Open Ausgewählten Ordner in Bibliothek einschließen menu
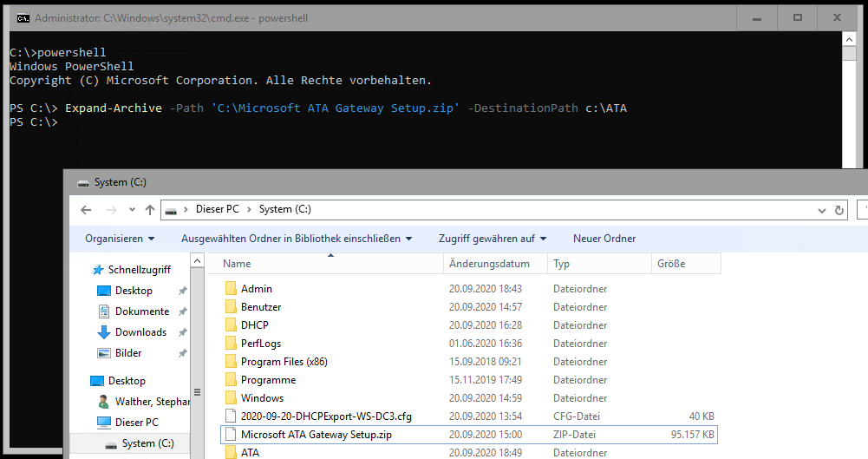 (x=297, y=239)
